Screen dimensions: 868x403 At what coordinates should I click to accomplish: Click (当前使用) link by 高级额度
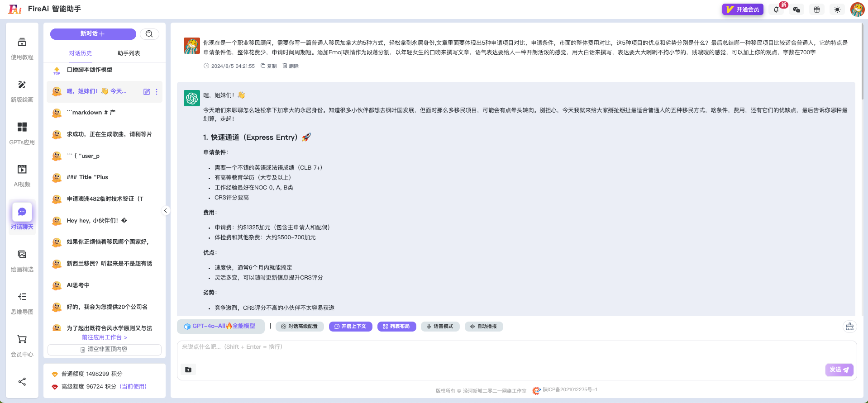[133, 387]
